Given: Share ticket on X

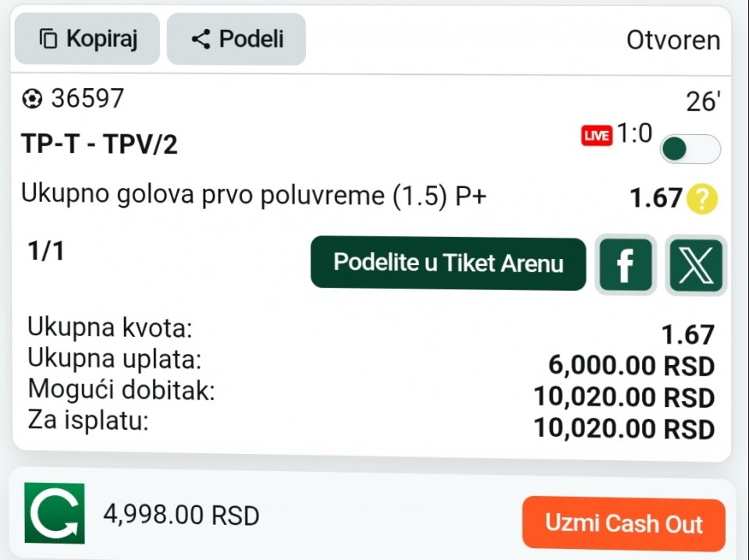Looking at the screenshot, I should (x=696, y=265).
